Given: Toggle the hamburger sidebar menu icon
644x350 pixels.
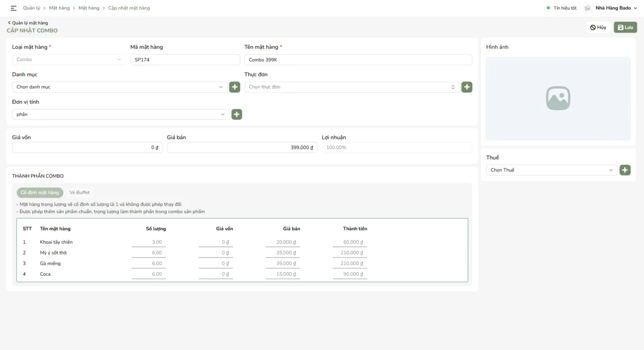Looking at the screenshot, I should [x=13, y=8].
